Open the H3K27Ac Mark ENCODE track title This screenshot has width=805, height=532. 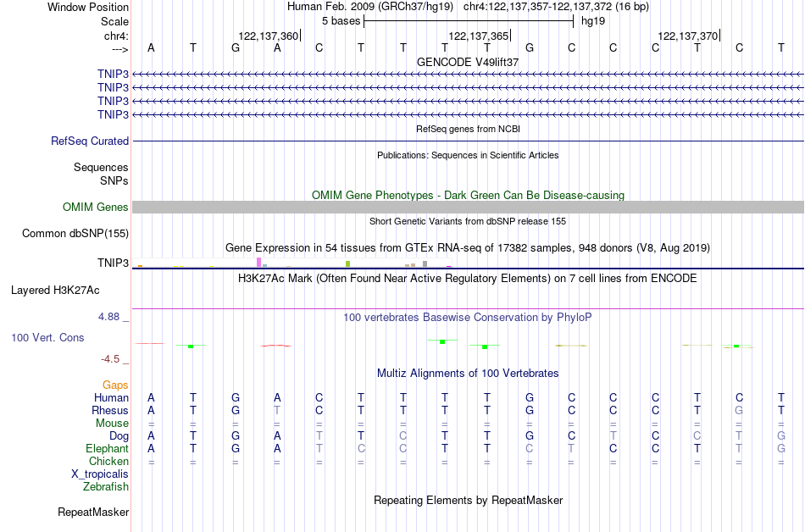468,279
